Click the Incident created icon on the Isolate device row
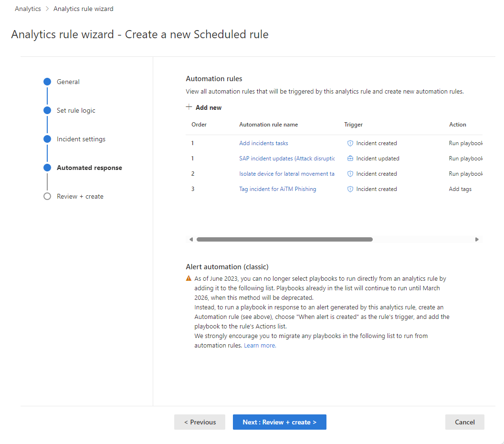504x444 pixels. 350,173
